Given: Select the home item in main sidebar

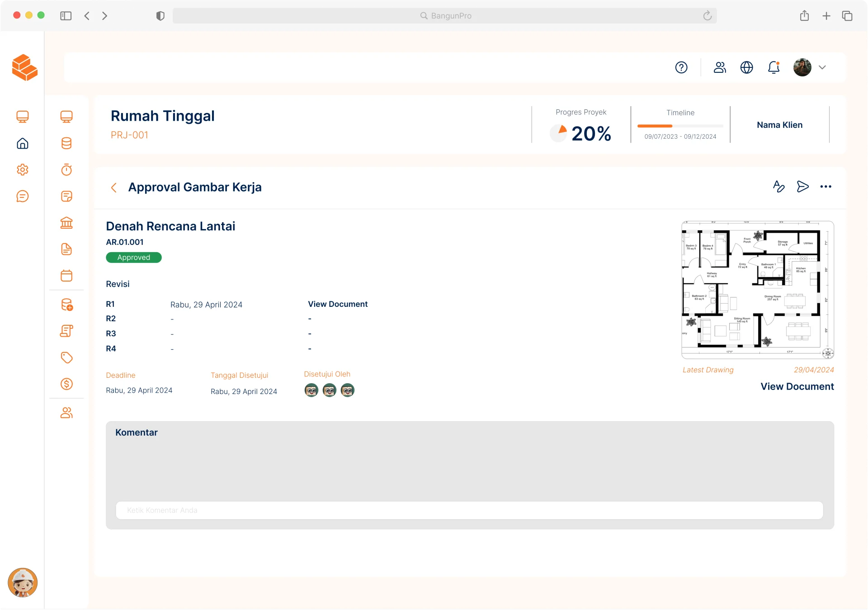Looking at the screenshot, I should coord(23,144).
